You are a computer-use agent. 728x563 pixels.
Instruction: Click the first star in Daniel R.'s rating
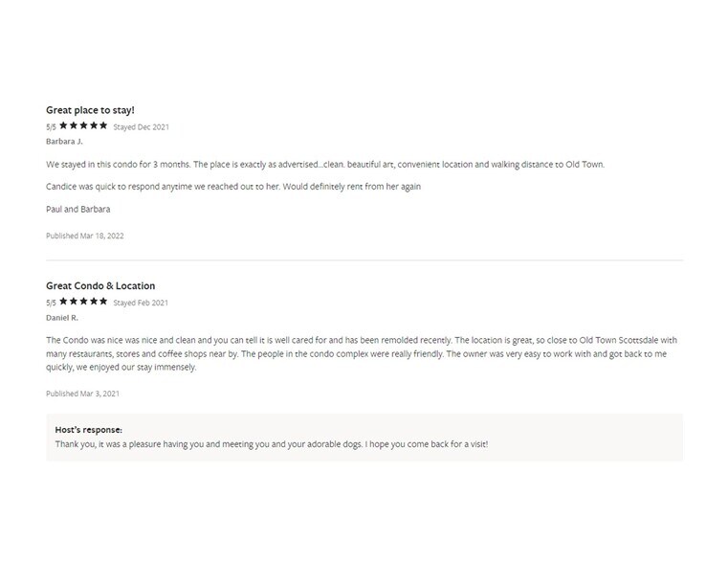click(63, 302)
